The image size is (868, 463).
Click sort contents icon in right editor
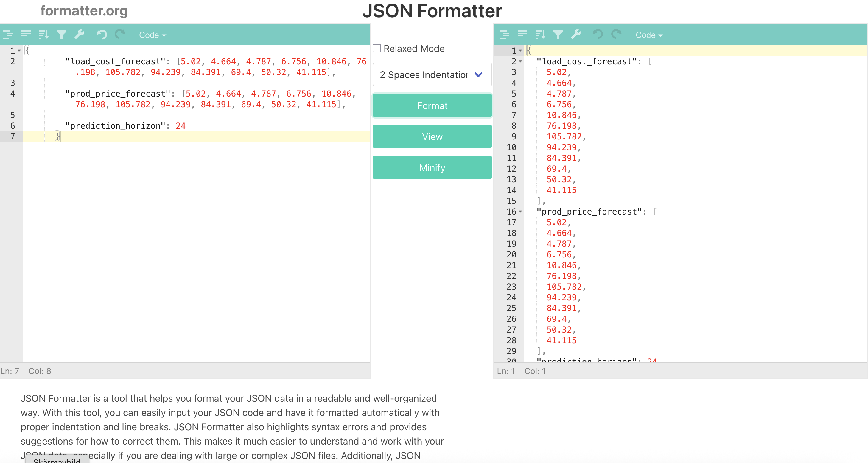[540, 34]
